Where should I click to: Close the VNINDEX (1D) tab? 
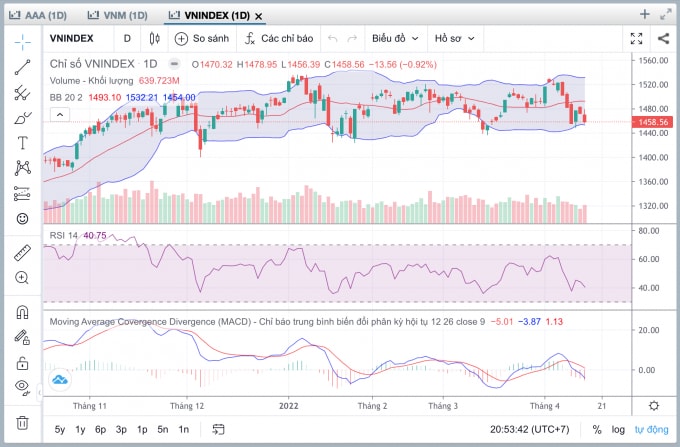pyautogui.click(x=258, y=16)
